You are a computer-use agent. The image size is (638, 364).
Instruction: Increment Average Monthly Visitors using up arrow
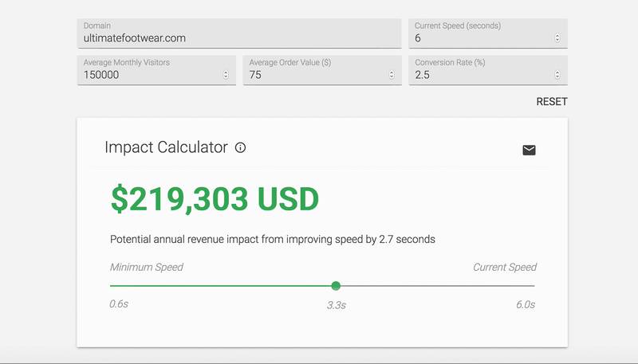(226, 72)
